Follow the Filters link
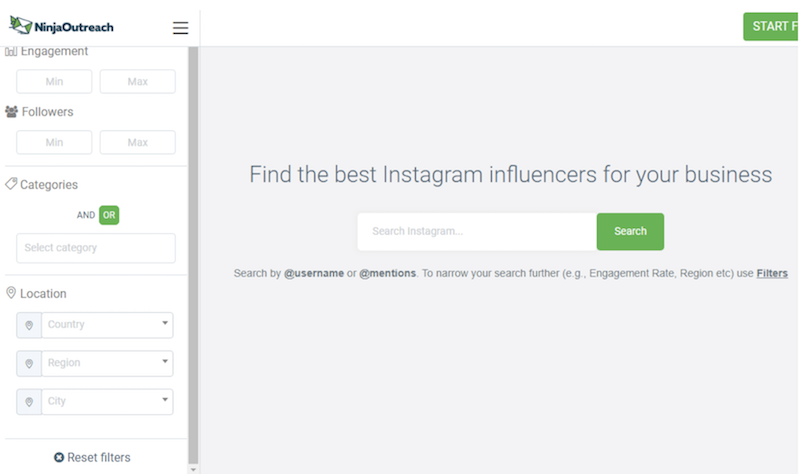Screen dimensions: 800x474 (x=772, y=273)
